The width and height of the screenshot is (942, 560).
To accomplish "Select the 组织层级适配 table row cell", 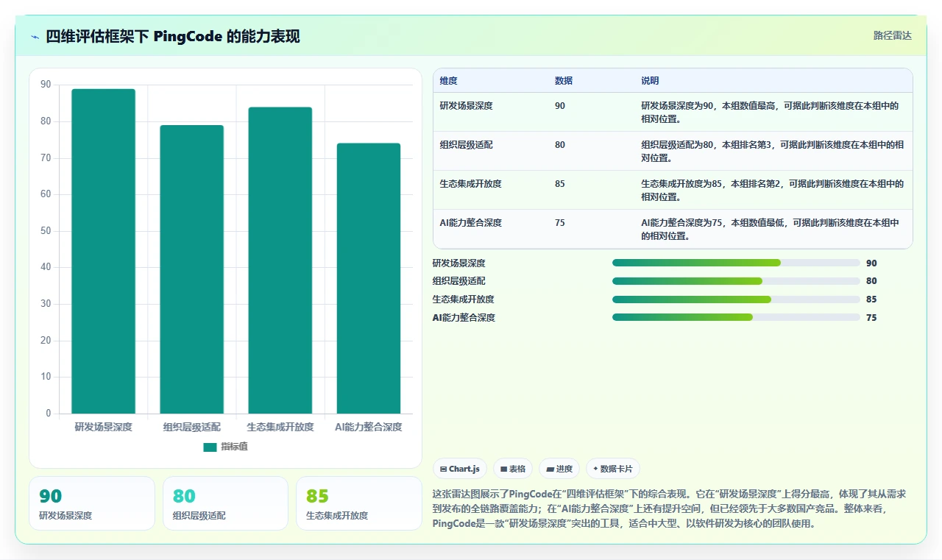I will (x=466, y=145).
